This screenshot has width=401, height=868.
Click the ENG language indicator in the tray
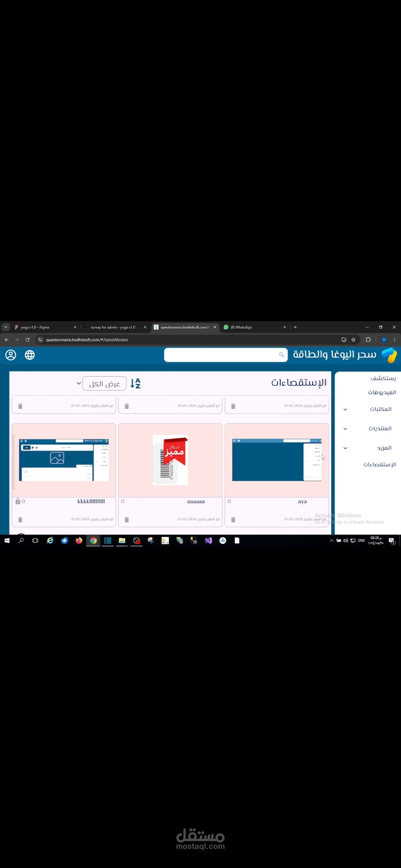coord(361,540)
